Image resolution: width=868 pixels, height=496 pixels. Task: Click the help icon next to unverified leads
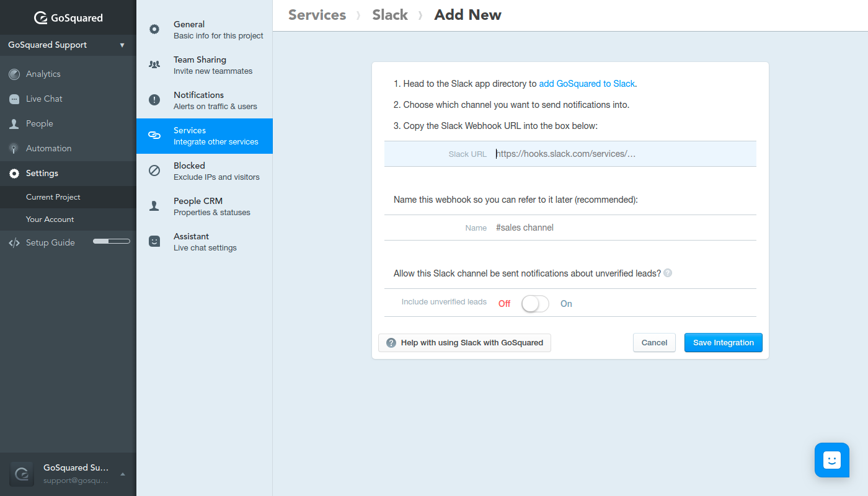(x=668, y=273)
